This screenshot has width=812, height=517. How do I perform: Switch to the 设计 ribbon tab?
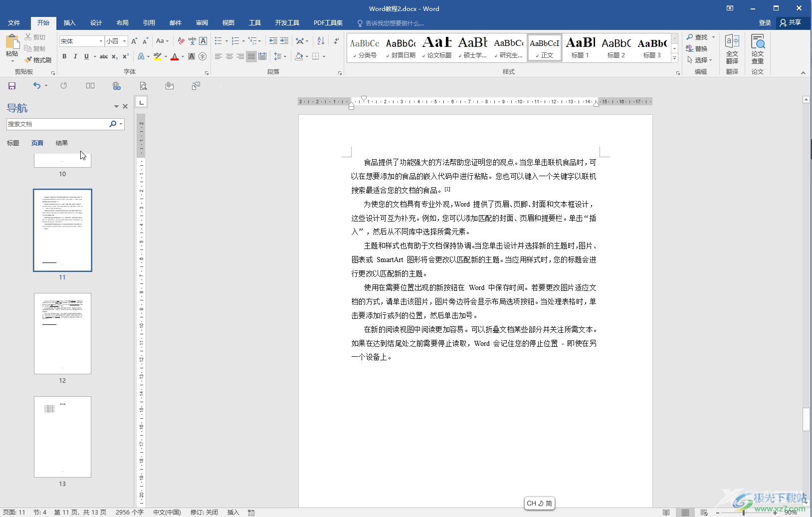96,23
